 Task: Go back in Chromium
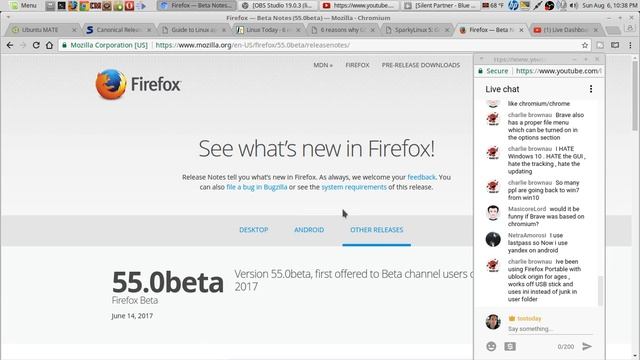(x=10, y=45)
